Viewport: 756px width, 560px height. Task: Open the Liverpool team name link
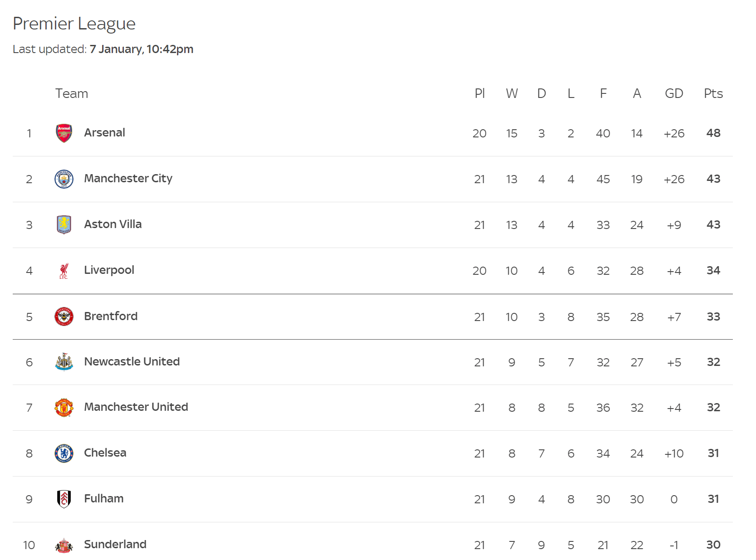pyautogui.click(x=109, y=270)
